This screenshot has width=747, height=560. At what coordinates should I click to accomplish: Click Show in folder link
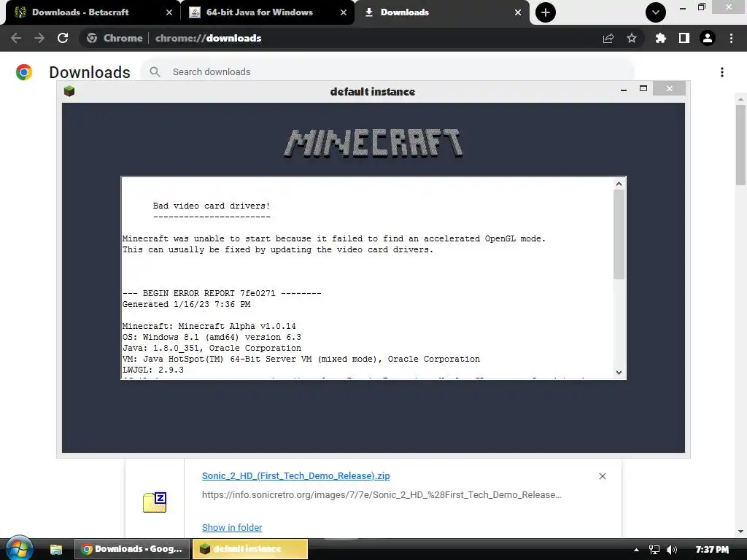[232, 528]
